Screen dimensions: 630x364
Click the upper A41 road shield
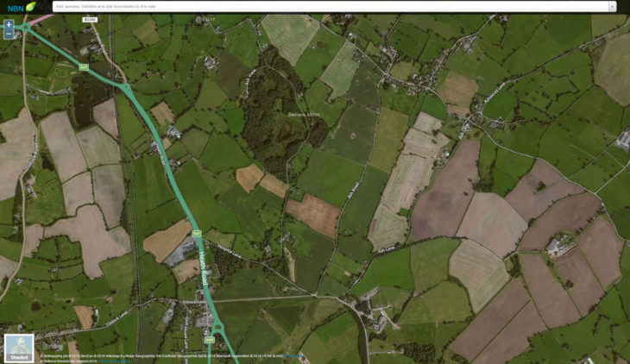[x=84, y=67]
